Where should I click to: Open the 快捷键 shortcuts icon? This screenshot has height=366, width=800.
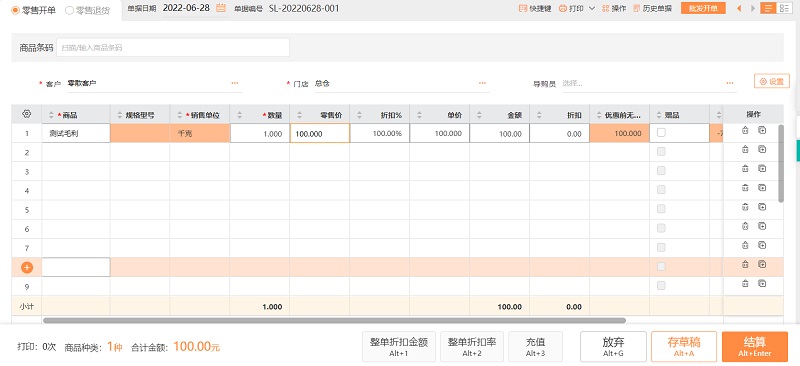pyautogui.click(x=522, y=9)
